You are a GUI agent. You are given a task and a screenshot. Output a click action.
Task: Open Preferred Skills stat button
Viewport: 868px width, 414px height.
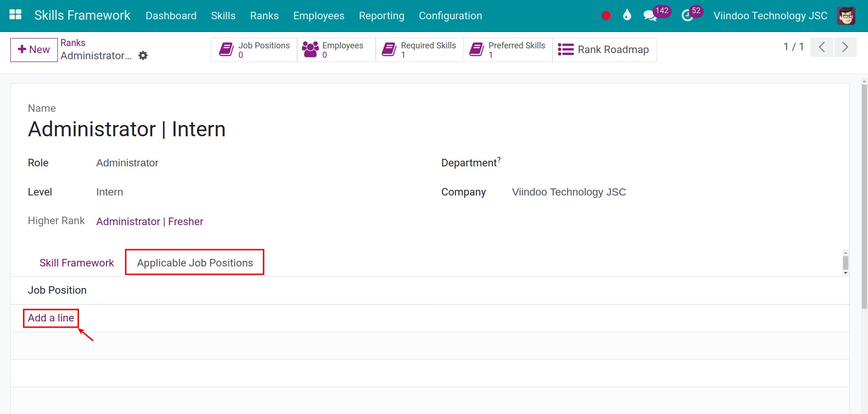tap(508, 50)
